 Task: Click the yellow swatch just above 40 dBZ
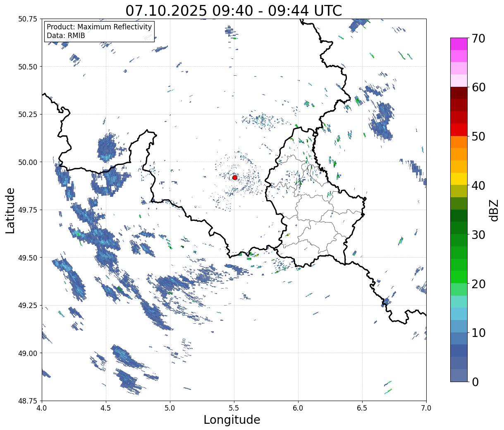459,179
